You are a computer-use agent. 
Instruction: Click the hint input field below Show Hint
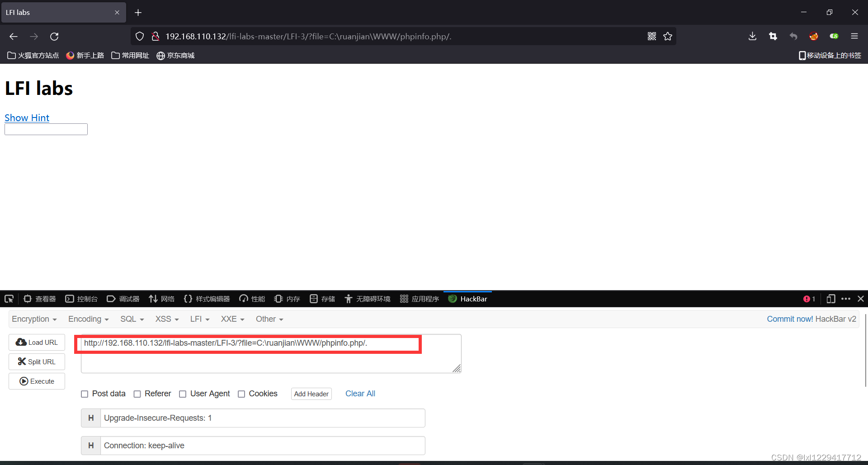coord(45,129)
